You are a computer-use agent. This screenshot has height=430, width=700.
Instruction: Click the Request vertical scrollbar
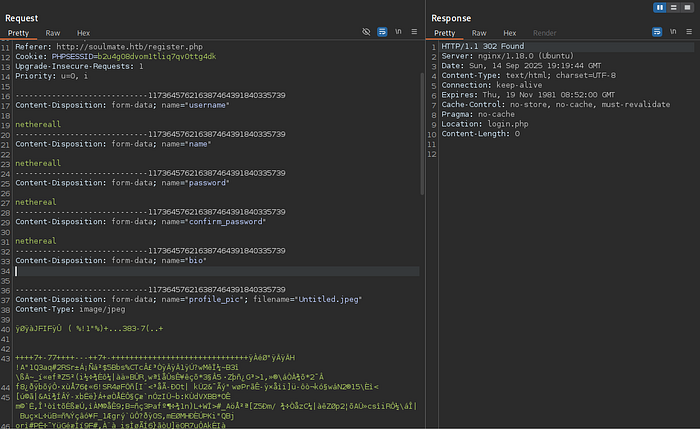pyautogui.click(x=422, y=134)
